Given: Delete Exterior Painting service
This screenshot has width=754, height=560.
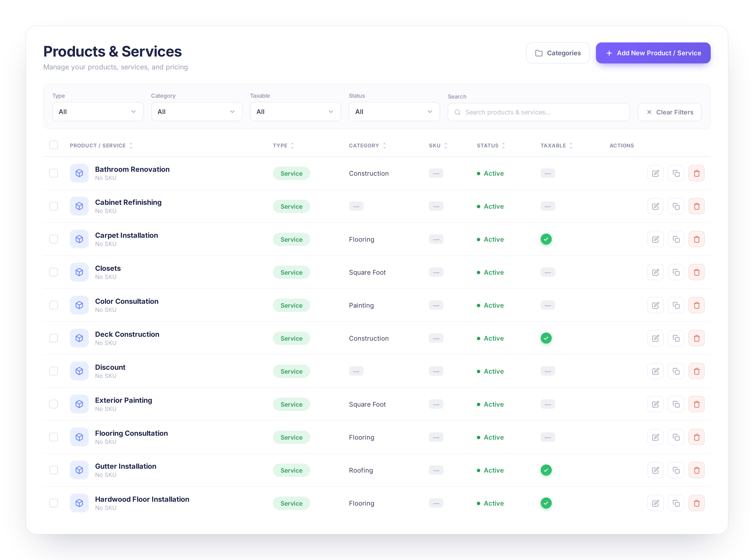Looking at the screenshot, I should point(696,404).
